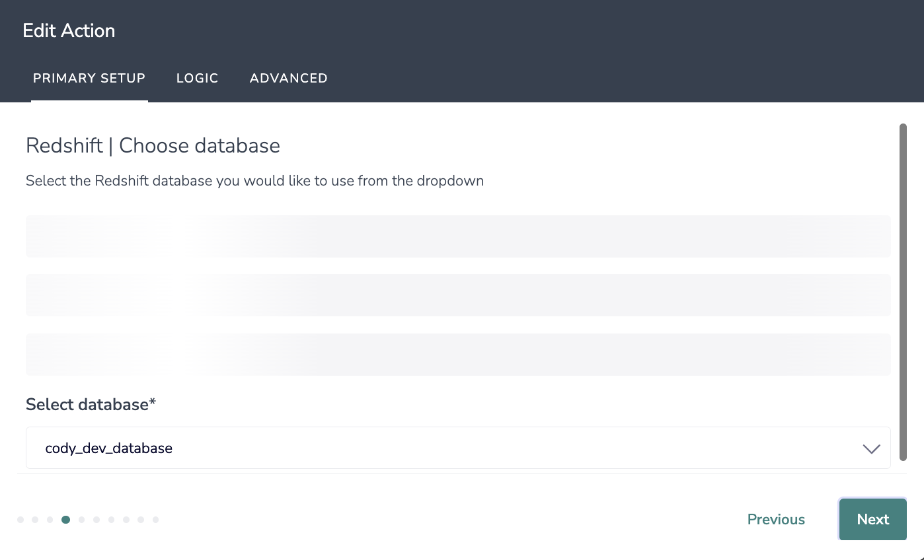Select the ninth step indicator dot

pyautogui.click(x=141, y=520)
